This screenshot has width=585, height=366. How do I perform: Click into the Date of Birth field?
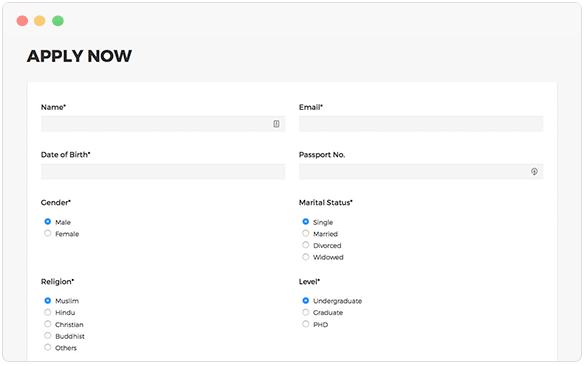pyautogui.click(x=163, y=172)
